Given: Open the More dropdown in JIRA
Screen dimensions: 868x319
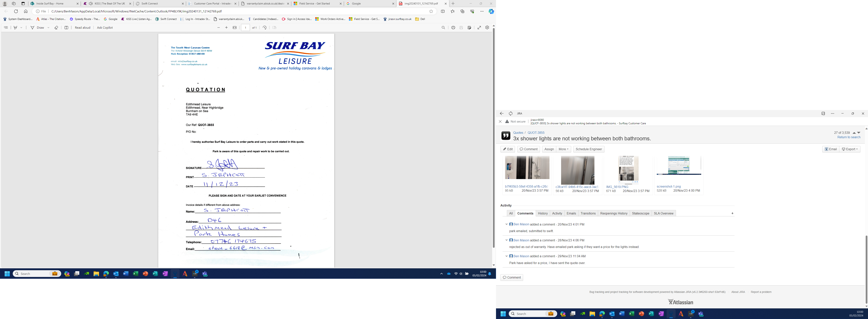Looking at the screenshot, I should (563, 149).
